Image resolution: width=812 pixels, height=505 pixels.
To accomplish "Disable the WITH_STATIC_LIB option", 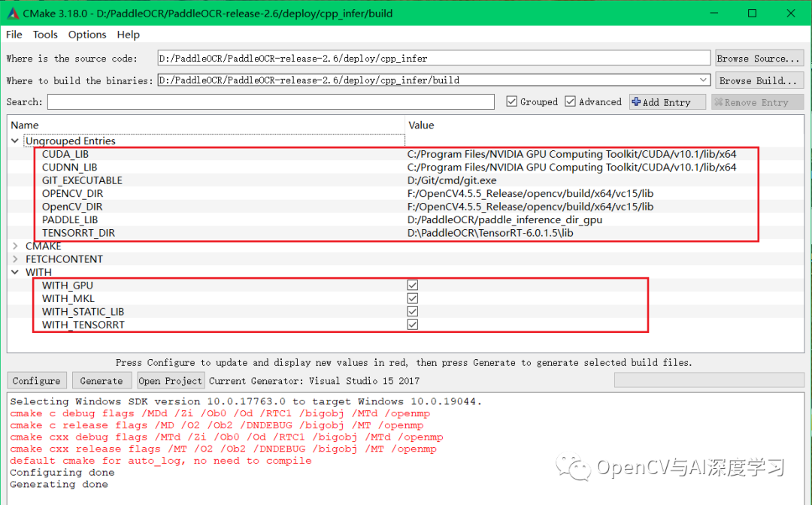I will (x=412, y=311).
